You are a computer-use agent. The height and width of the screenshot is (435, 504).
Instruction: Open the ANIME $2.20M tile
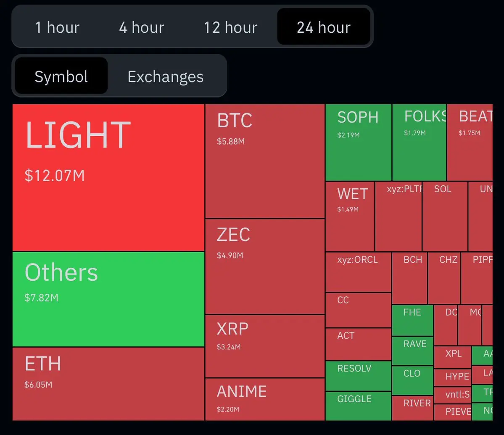pyautogui.click(x=265, y=399)
